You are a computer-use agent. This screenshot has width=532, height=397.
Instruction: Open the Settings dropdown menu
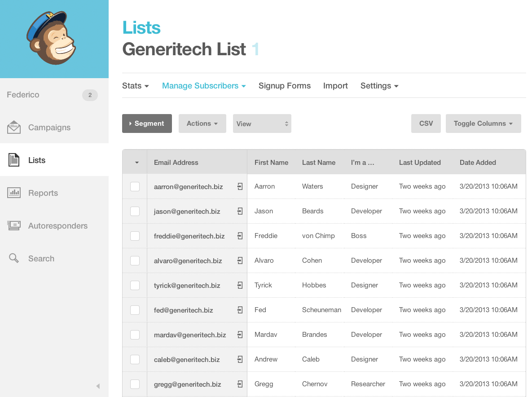(x=379, y=86)
